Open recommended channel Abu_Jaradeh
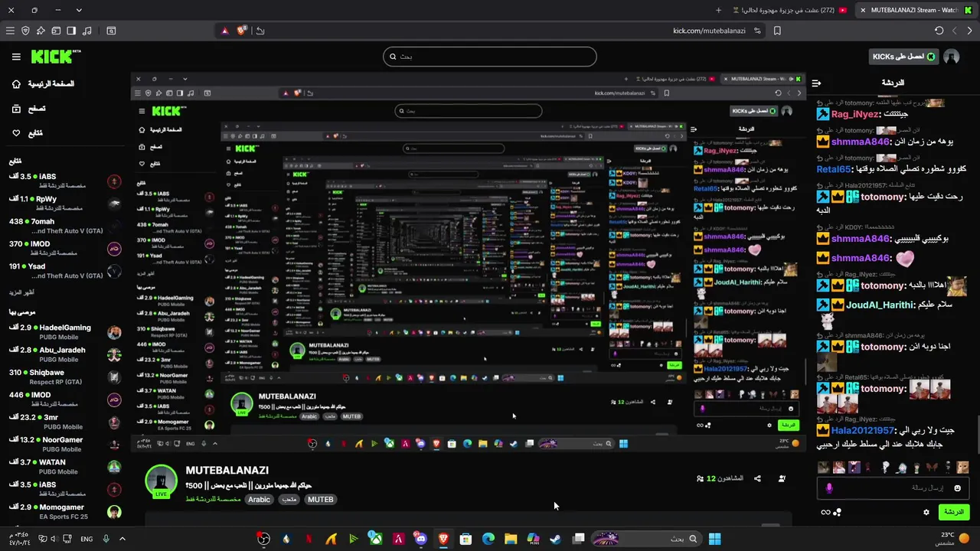Viewport: 980px width, 551px height. point(65,354)
